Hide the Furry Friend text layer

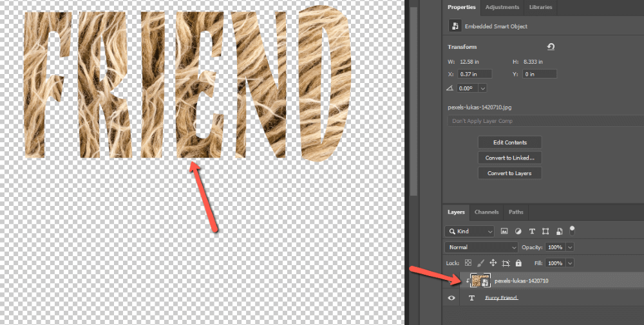pyautogui.click(x=451, y=298)
